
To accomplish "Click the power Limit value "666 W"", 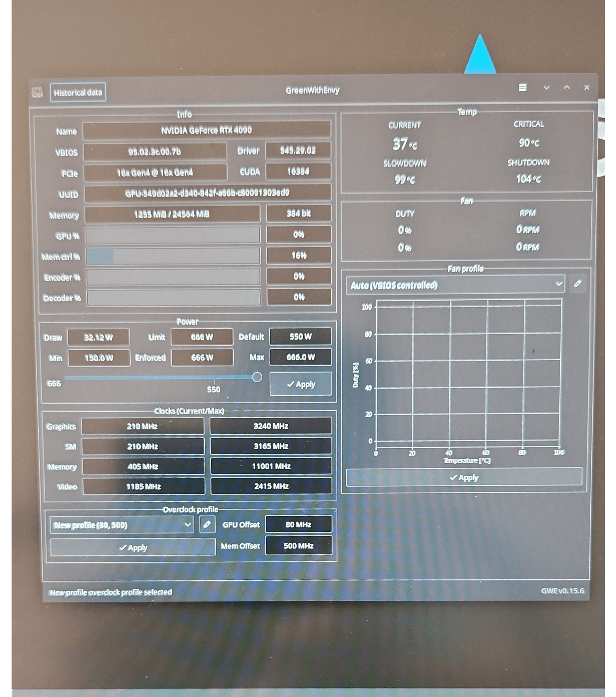I will 202,337.
